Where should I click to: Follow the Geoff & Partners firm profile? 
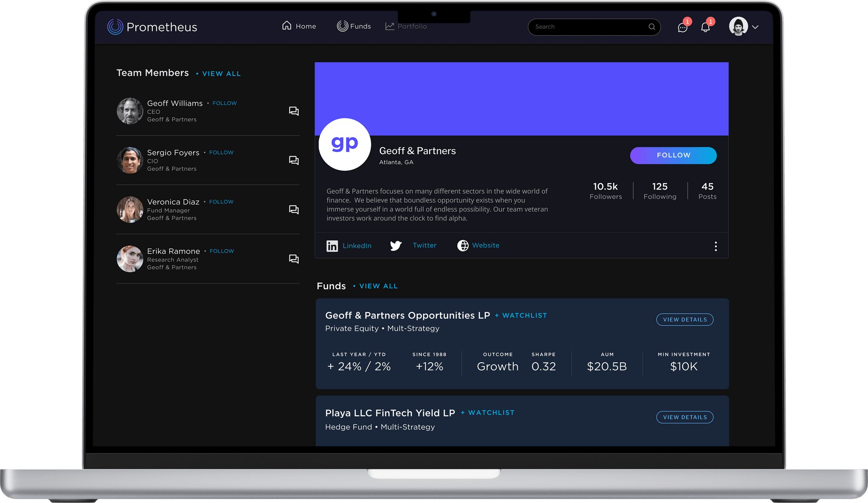coord(673,155)
